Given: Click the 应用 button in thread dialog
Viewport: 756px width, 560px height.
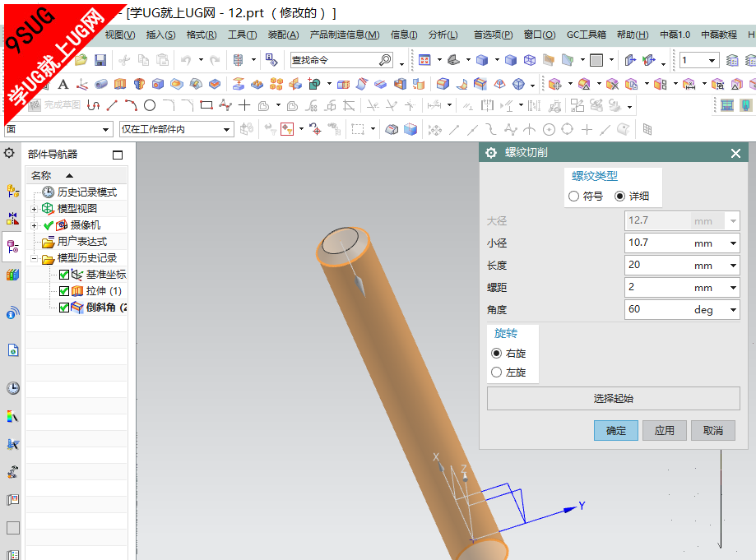Looking at the screenshot, I should tap(665, 430).
